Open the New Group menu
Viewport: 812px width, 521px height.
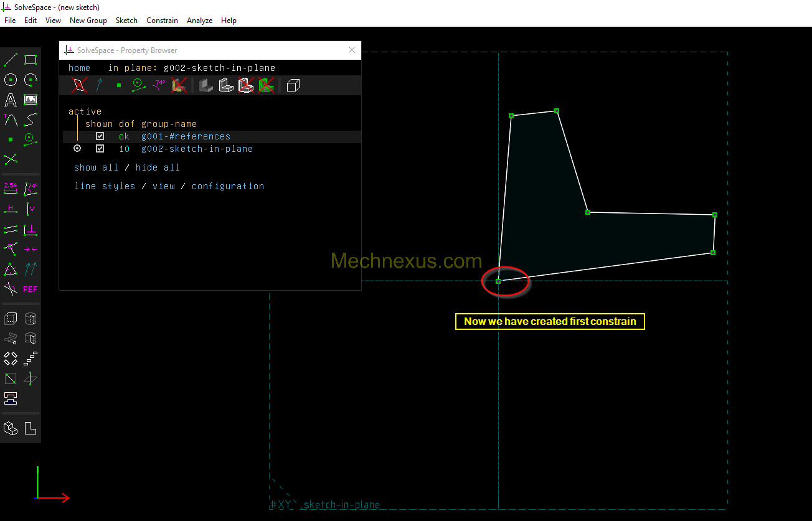[88, 21]
